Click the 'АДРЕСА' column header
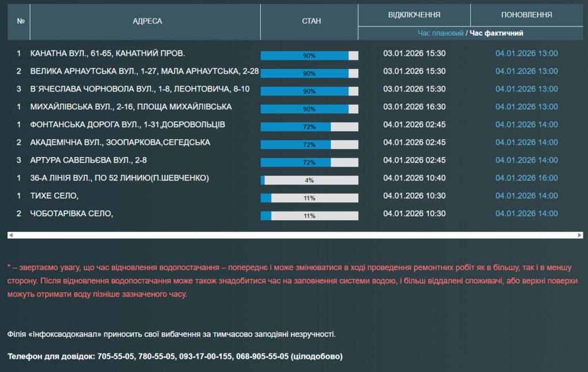588x372 pixels. [x=147, y=21]
